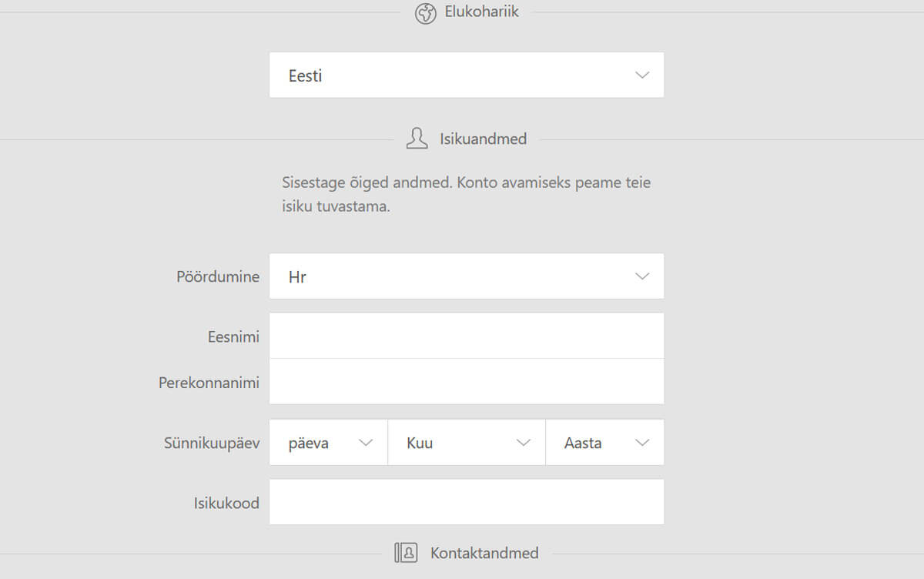Click the Kontaktandmed section heading
The height and width of the screenshot is (579, 924).
(x=484, y=553)
